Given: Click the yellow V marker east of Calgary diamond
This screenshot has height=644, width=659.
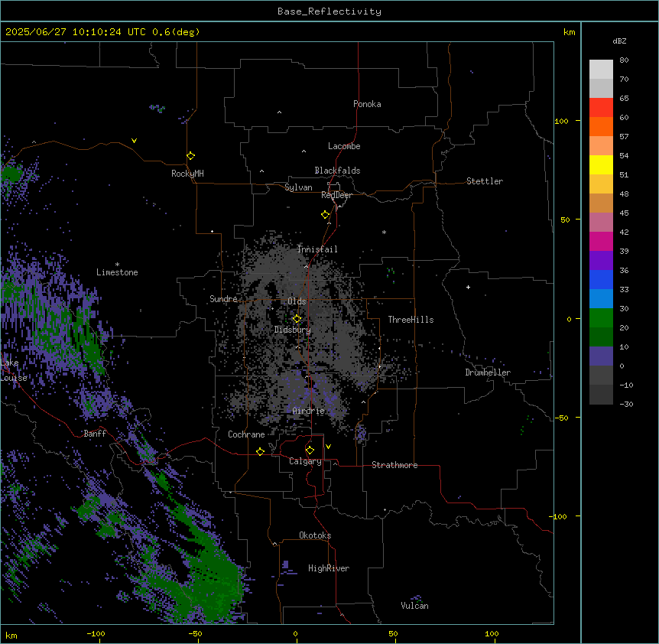Looking at the screenshot, I should pyautogui.click(x=329, y=447).
